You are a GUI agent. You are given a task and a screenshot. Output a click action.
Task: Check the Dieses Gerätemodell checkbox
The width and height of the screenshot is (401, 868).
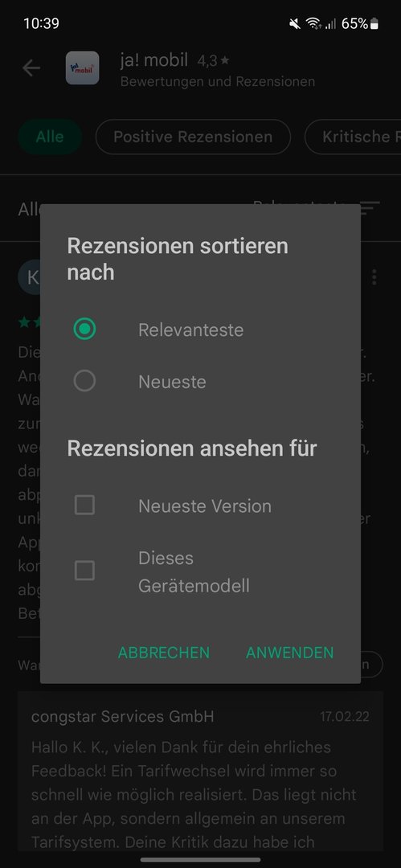coord(84,571)
